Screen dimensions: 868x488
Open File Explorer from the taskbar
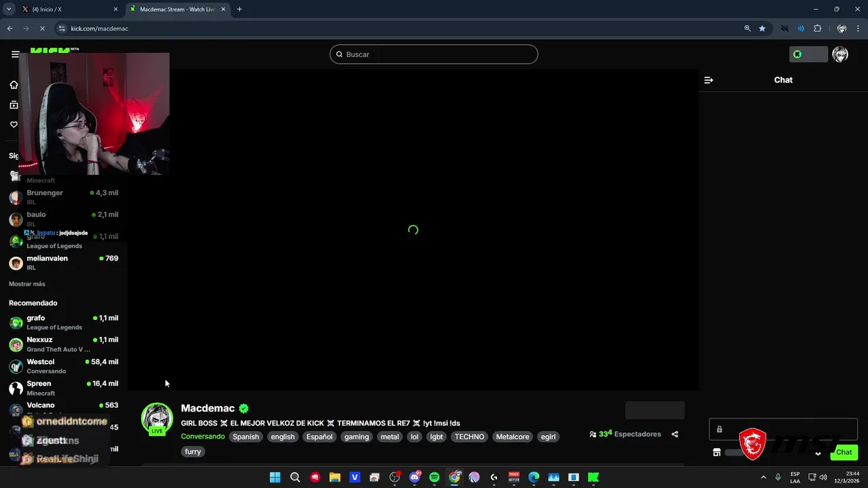pyautogui.click(x=334, y=477)
